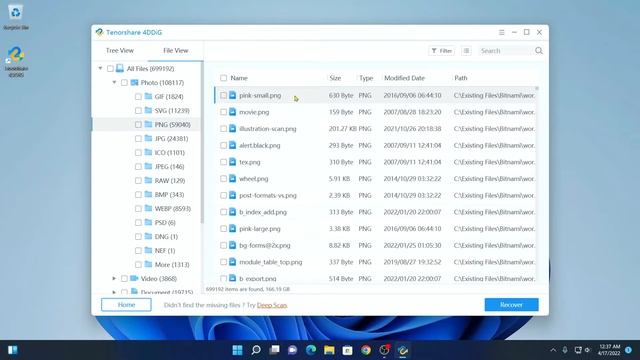Open the hamburger menu in title bar
This screenshot has height=360, width=640.
(x=502, y=32)
